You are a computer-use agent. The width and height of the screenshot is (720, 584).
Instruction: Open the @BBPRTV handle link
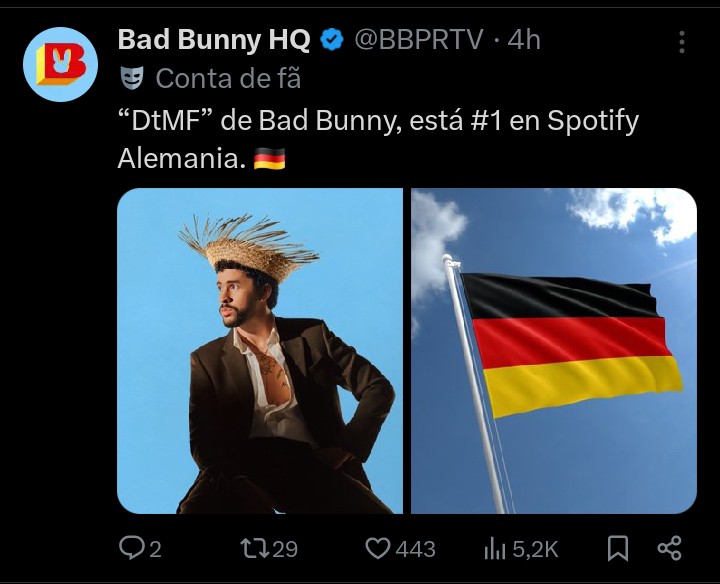pos(419,40)
